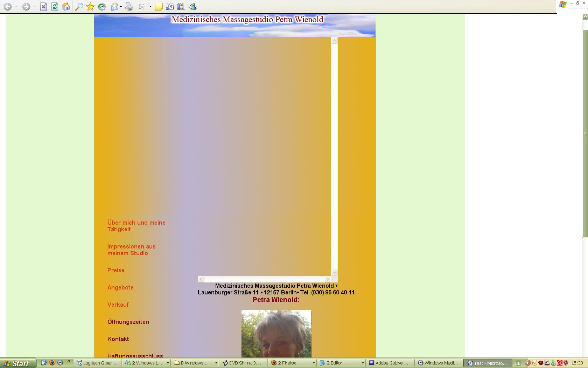Open Messenger with the buddies icon
588x368 pixels.
point(192,7)
